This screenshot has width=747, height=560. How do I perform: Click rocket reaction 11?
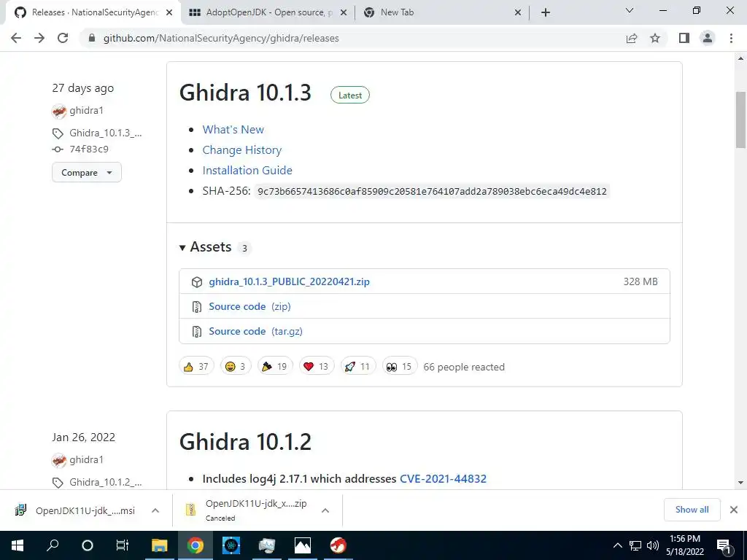(357, 366)
